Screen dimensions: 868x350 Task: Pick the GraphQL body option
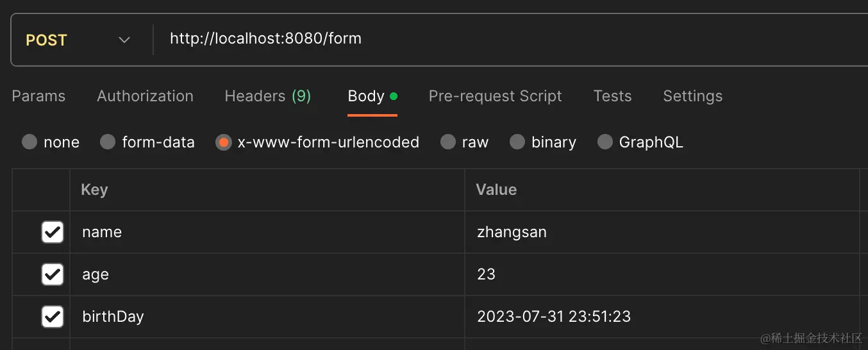tap(605, 142)
